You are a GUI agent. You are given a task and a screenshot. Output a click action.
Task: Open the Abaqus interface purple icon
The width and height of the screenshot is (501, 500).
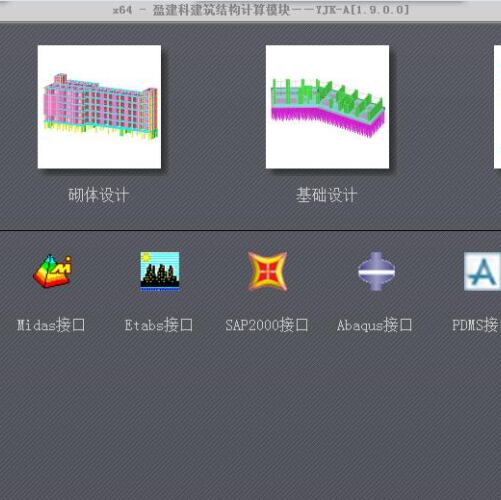point(376,271)
